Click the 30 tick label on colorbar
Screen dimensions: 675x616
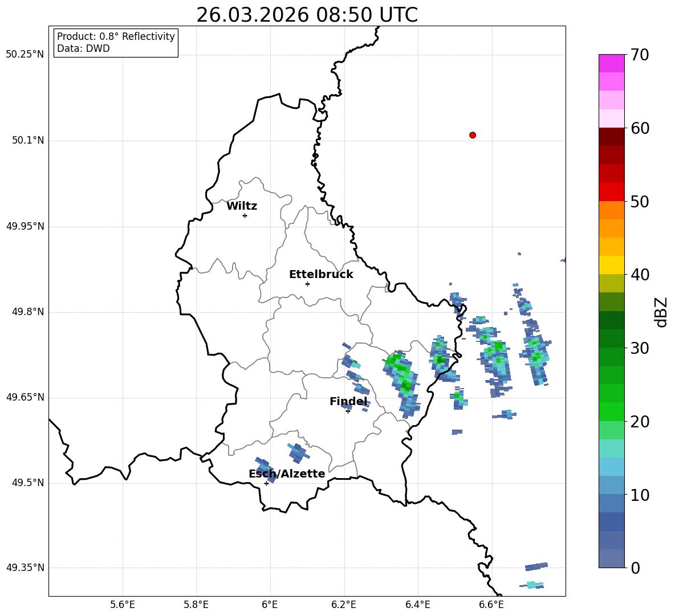pos(640,348)
